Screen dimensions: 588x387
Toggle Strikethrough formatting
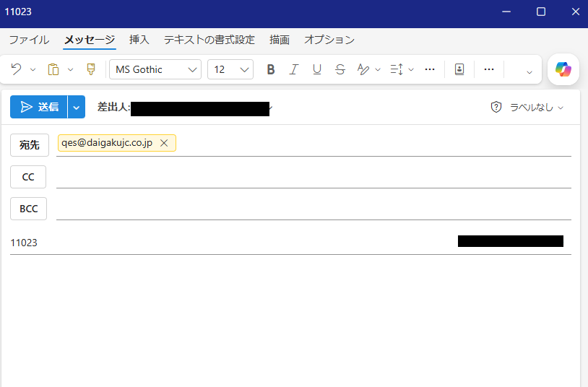[x=340, y=69]
